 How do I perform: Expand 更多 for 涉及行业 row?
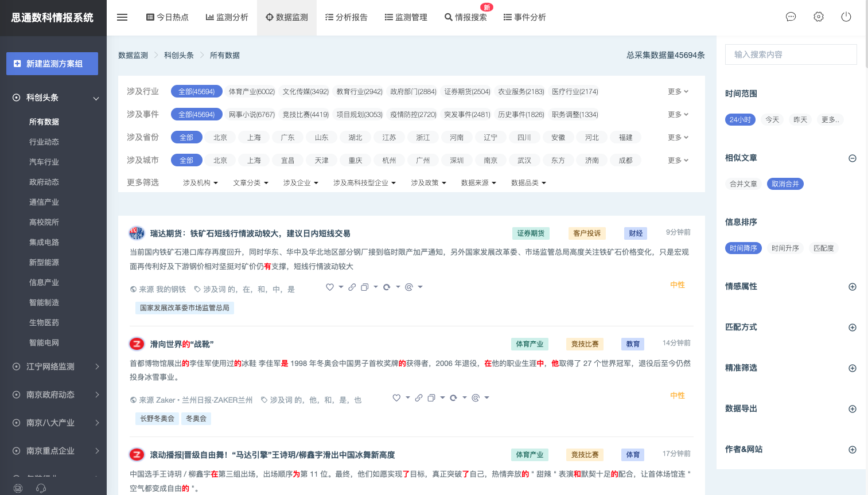(x=678, y=91)
